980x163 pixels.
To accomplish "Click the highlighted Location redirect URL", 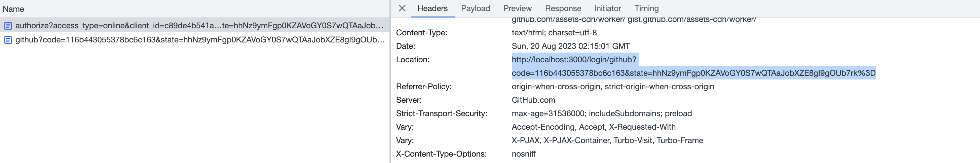I will pyautogui.click(x=693, y=73).
